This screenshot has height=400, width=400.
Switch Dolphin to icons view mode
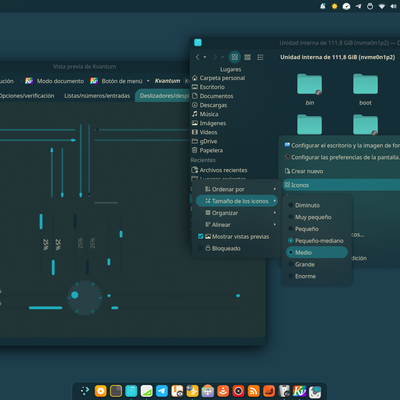tap(235, 57)
